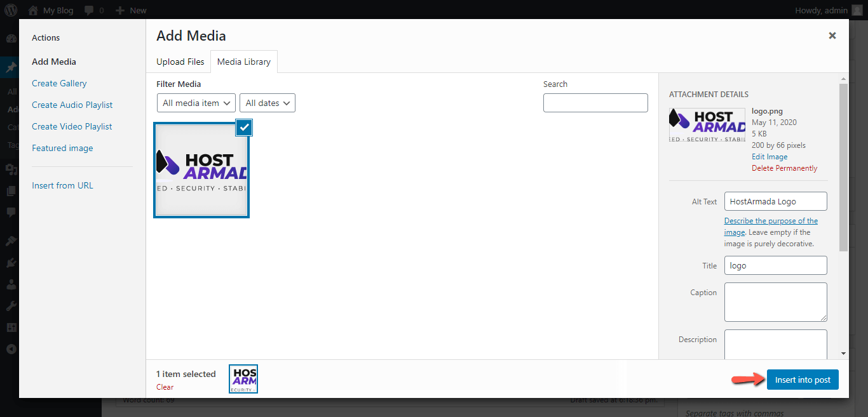Open the All dates filter dropdown
The height and width of the screenshot is (417, 868).
268,103
